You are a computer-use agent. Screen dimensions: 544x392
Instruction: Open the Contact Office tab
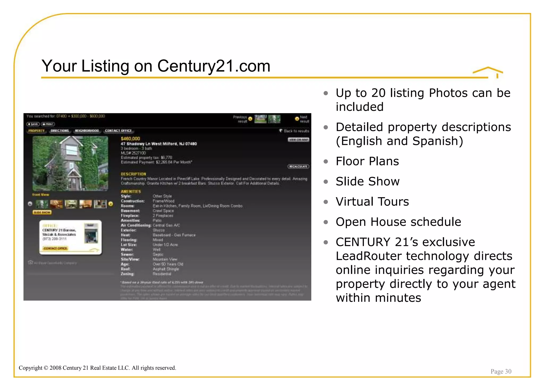118,131
